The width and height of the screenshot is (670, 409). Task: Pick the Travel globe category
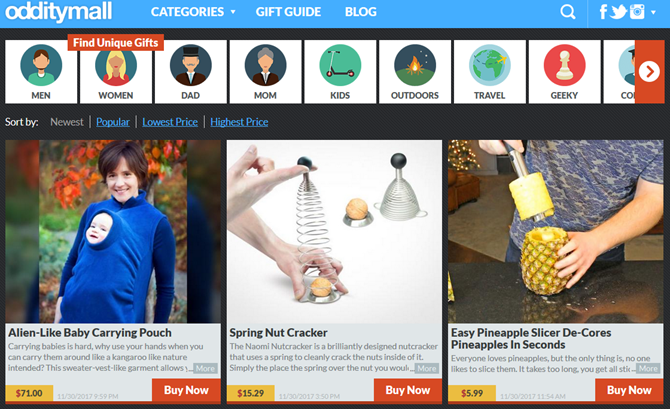click(490, 72)
